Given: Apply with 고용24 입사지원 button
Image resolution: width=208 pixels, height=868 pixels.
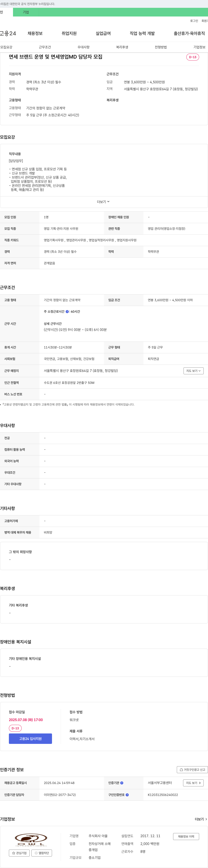Looking at the screenshot, I should (x=30, y=739).
